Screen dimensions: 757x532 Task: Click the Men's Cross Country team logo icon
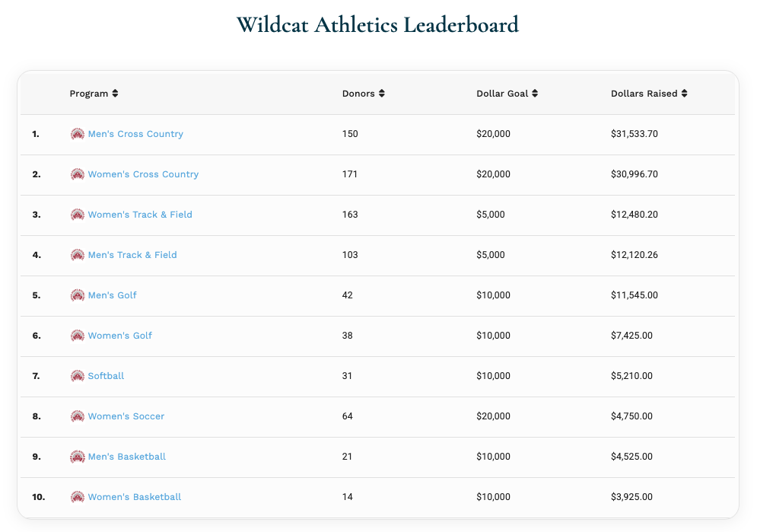pyautogui.click(x=77, y=134)
